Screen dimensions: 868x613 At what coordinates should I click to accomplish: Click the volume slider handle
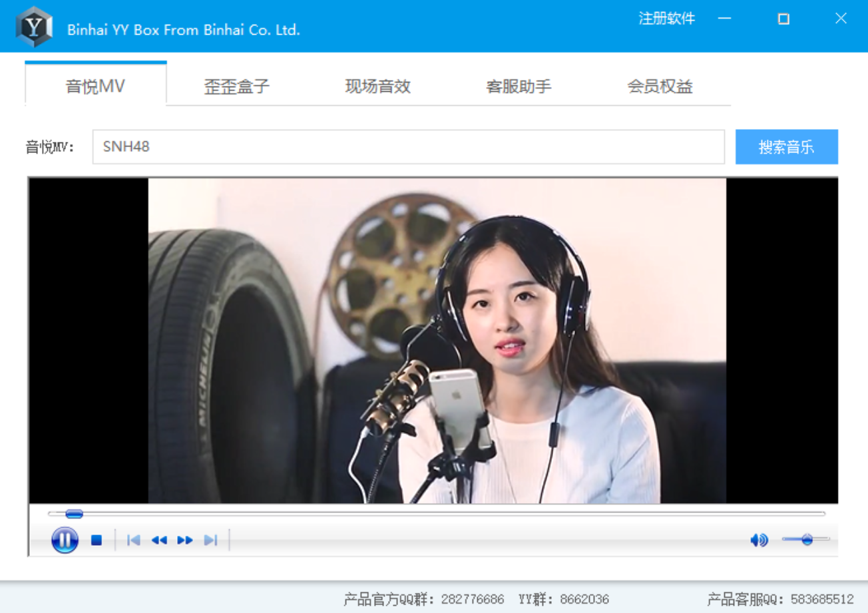tap(807, 539)
